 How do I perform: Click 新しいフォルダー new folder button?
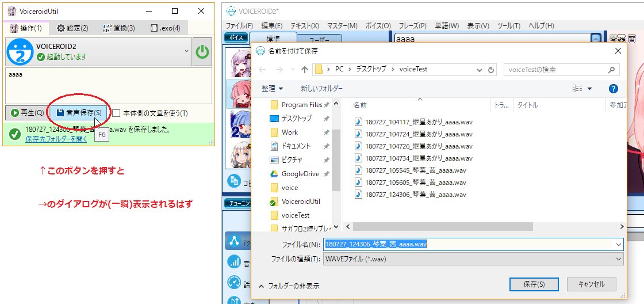pyautogui.click(x=321, y=89)
